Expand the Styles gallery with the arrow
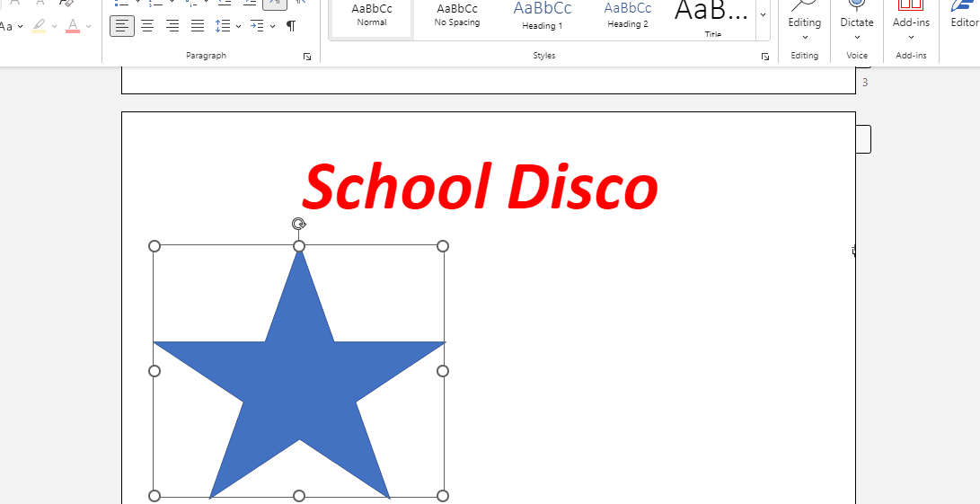 763,14
